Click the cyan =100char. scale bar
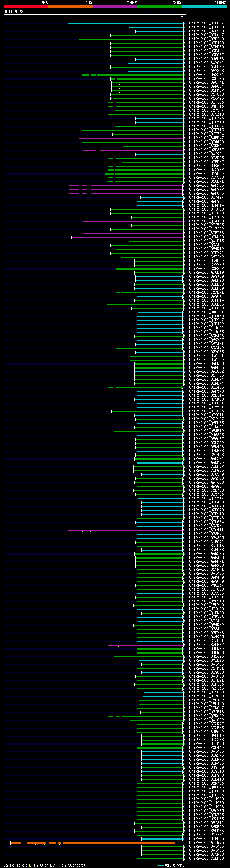The width and height of the screenshot is (230, 868). (x=161, y=865)
